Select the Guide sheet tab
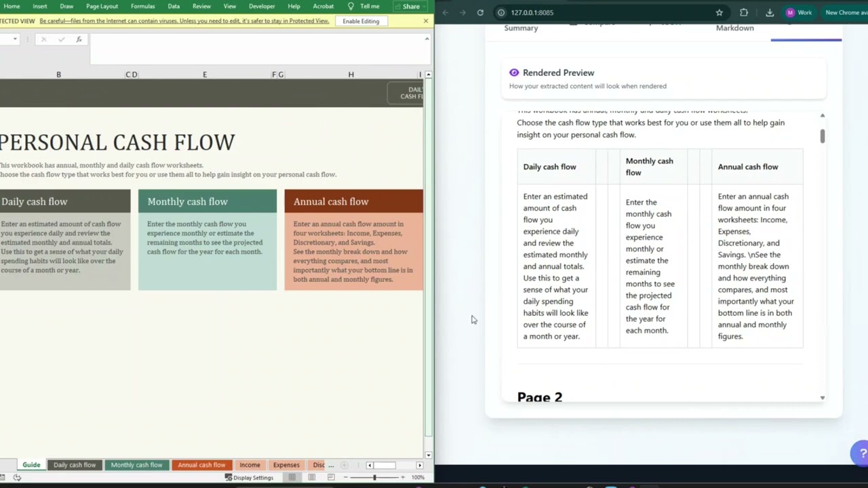The width and height of the screenshot is (868, 488). [31, 465]
